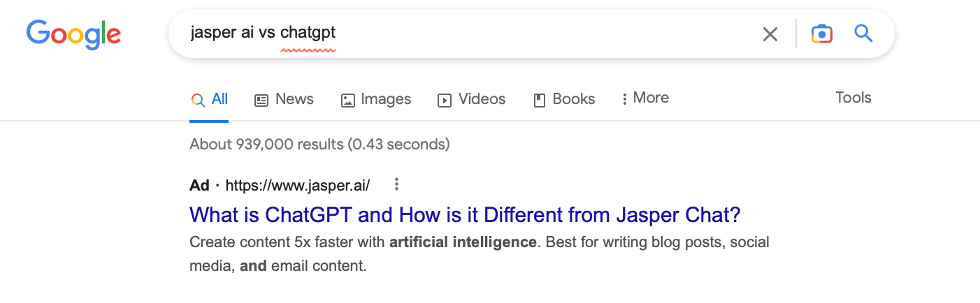Click the Images tab label

386,99
